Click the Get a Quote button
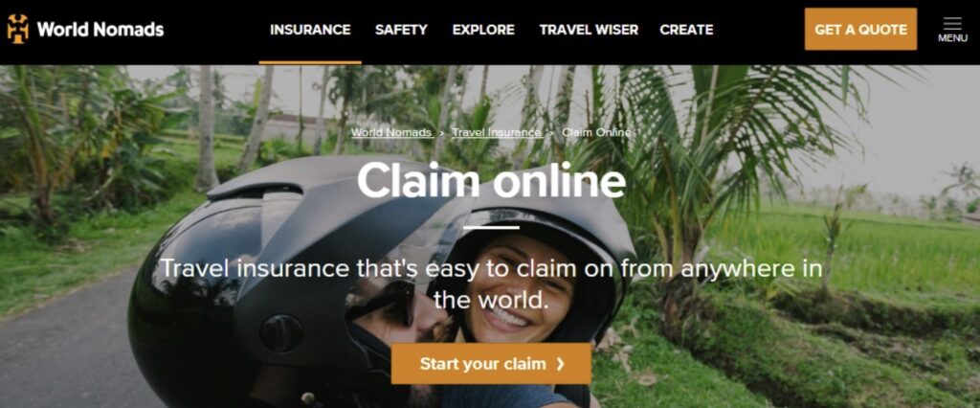Screen dimensions: 980x408 pos(860,29)
